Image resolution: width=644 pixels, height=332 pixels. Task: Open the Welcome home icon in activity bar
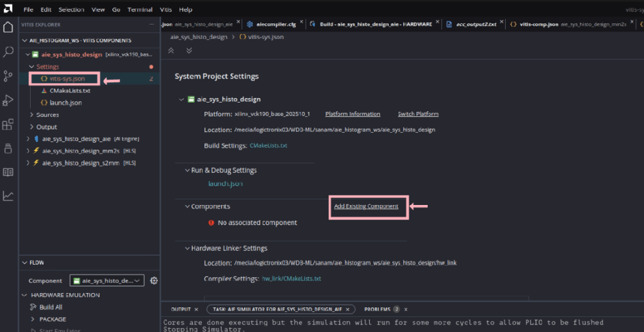click(x=8, y=28)
